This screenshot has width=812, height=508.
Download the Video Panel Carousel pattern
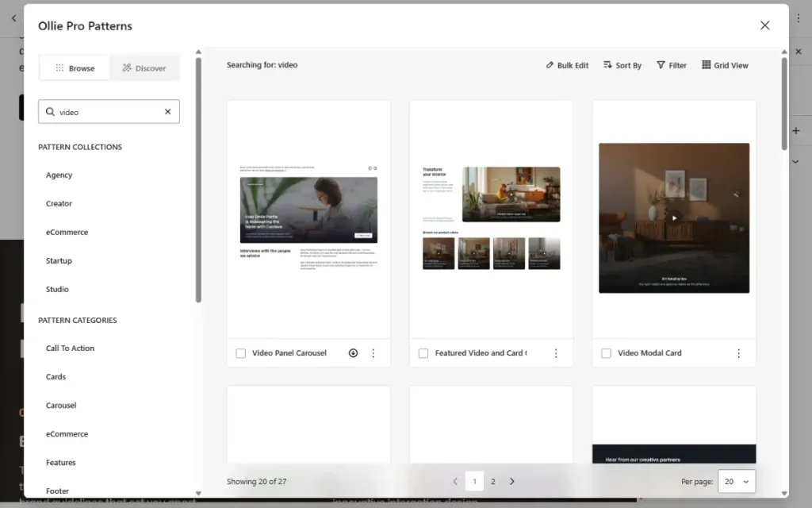tap(353, 353)
